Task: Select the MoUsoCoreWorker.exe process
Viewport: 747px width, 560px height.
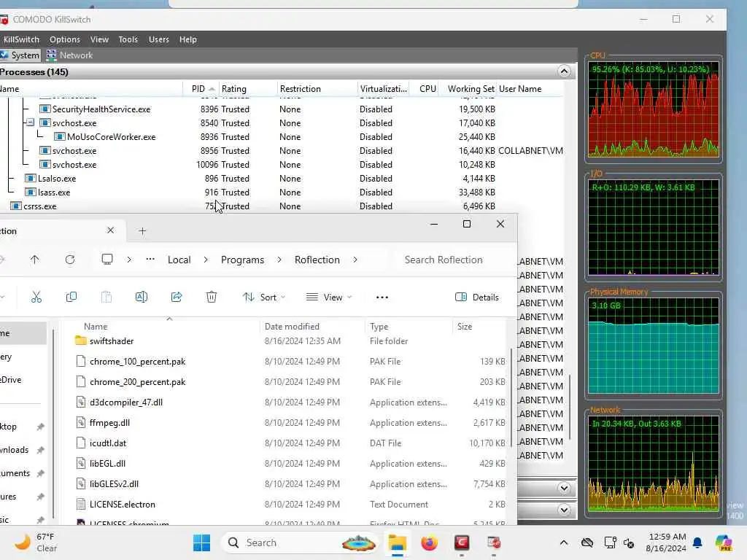Action: (x=111, y=137)
